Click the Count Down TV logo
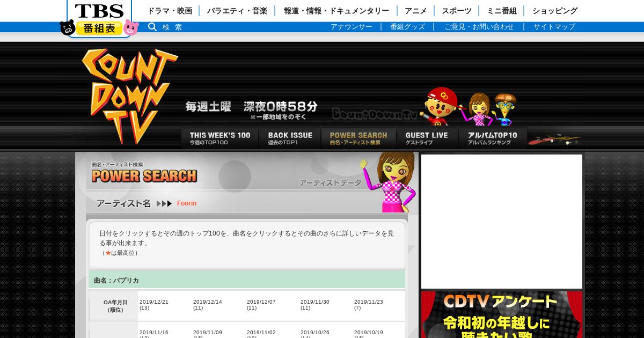The height and width of the screenshot is (338, 644). [129, 95]
